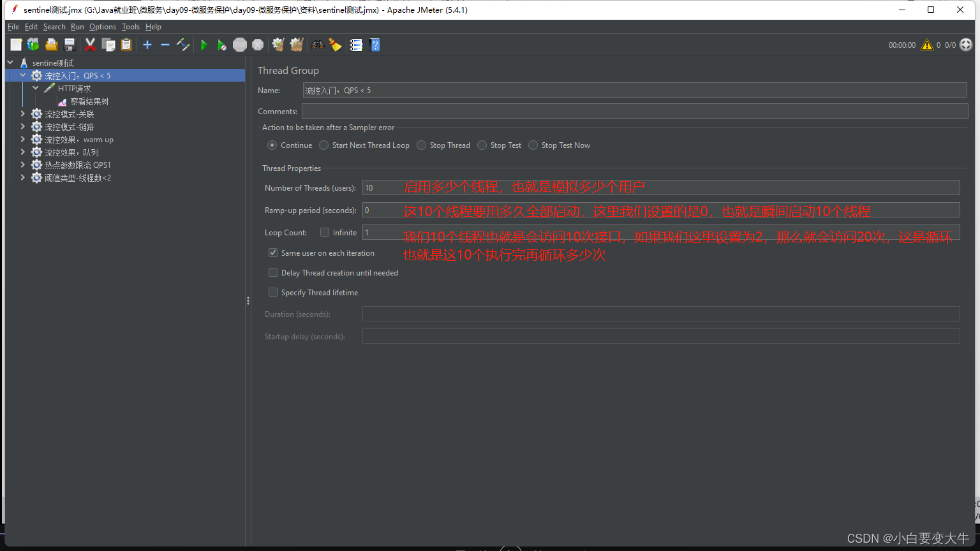Select the 热点参数限流 QPS1 thread group label
980x551 pixels.
[78, 165]
